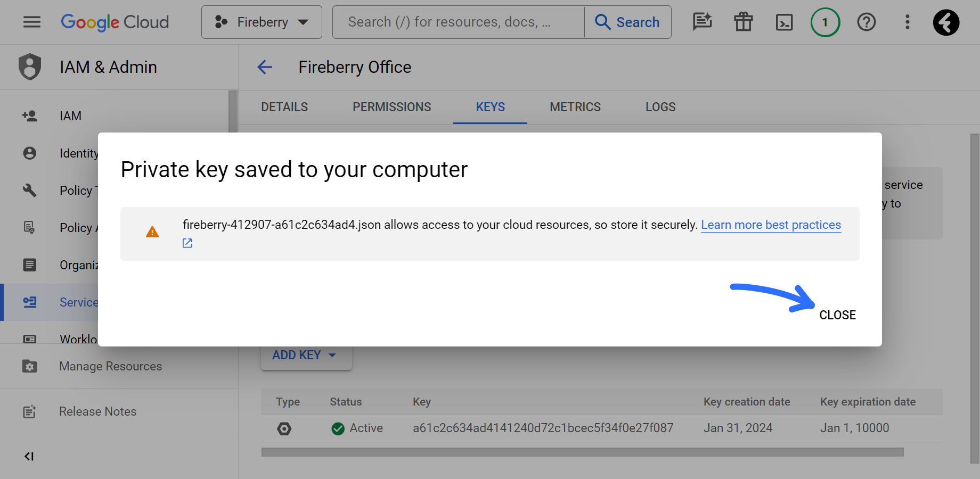Switch to the LOGS tab
Screen dimensions: 980x479
coord(660,107)
